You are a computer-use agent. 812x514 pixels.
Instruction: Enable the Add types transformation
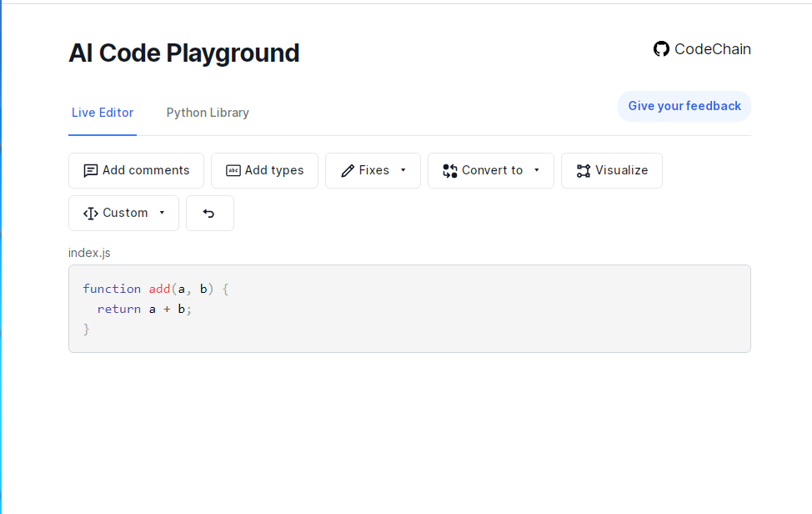point(264,170)
